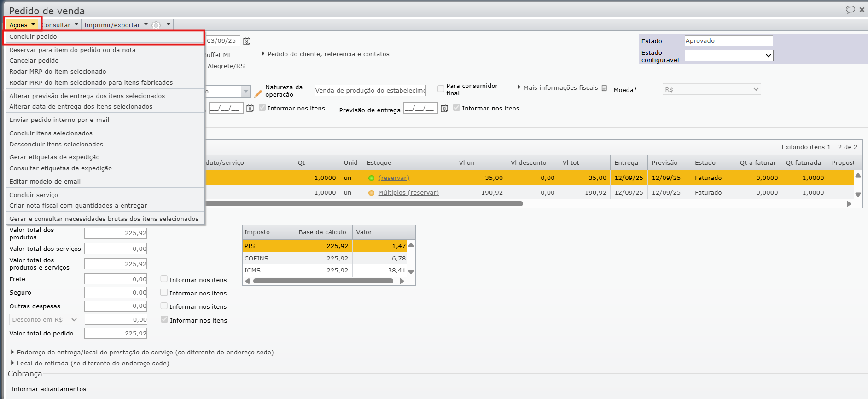
Task: Click the Múltiplos (reservar) stock link
Action: [408, 192]
